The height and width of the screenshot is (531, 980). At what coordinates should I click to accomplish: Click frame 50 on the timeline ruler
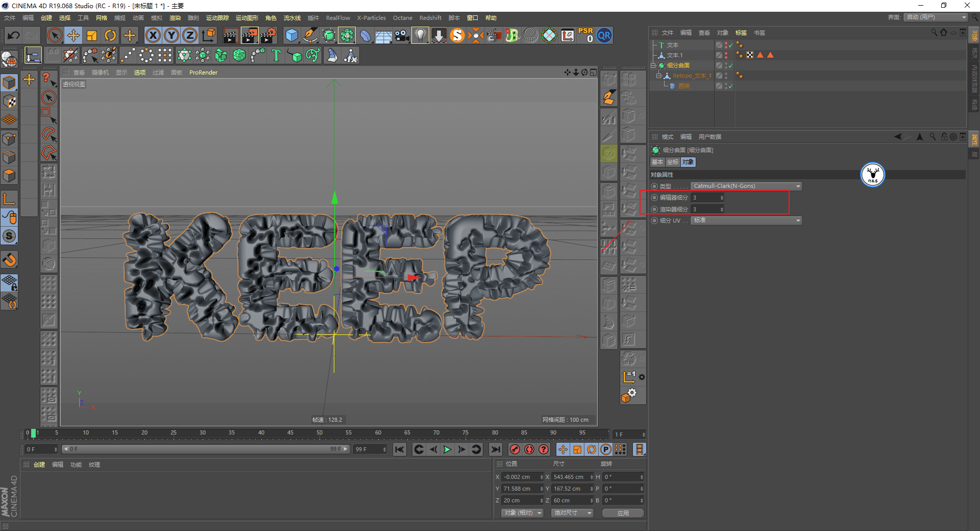[320, 433]
